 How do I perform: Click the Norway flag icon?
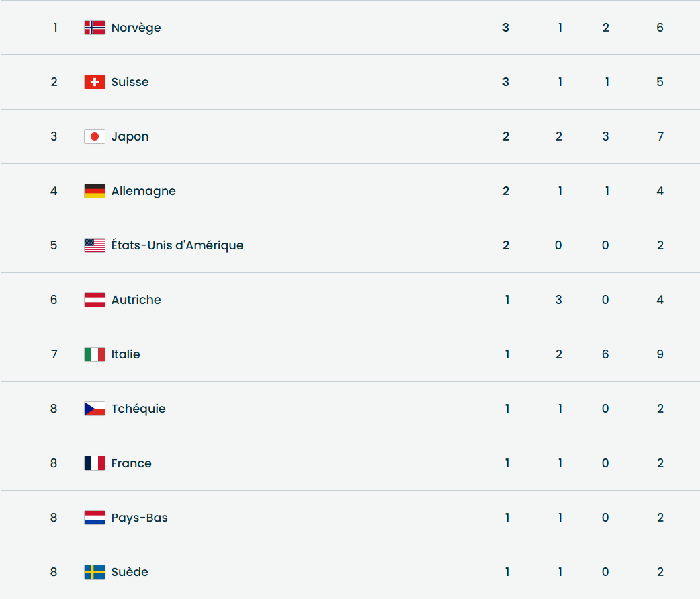click(95, 28)
